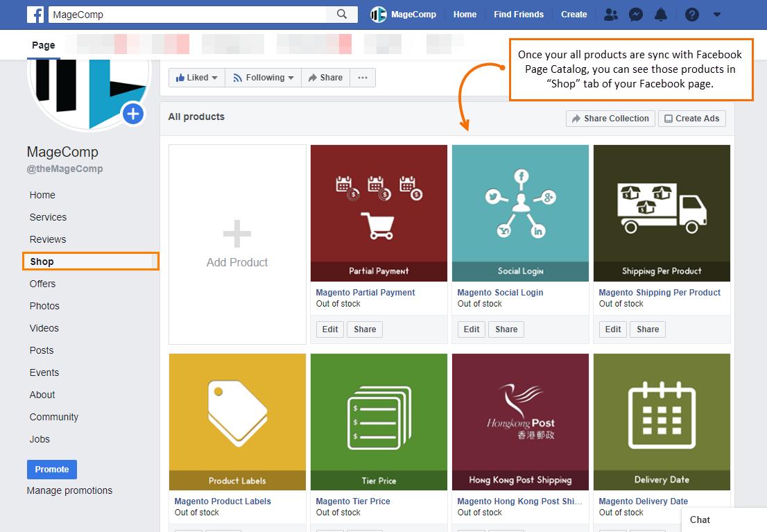Screen dimensions: 767x532
Task: Edit the Magento Shipping Per Product
Action: point(612,329)
